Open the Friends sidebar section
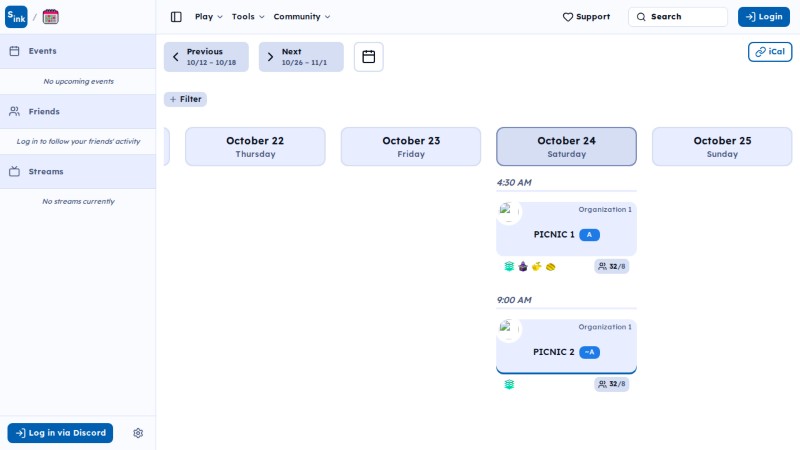 pos(78,111)
